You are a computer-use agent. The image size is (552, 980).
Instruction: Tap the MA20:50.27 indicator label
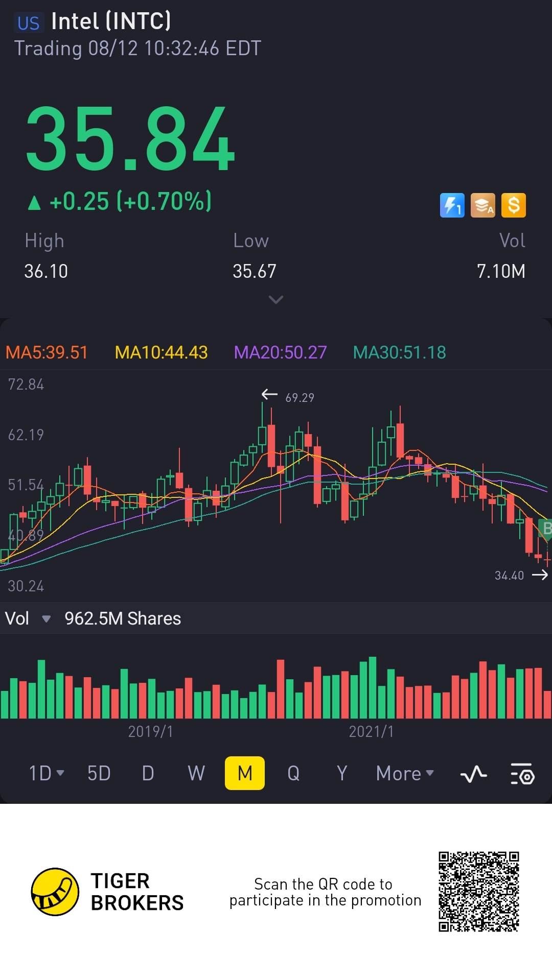280,352
